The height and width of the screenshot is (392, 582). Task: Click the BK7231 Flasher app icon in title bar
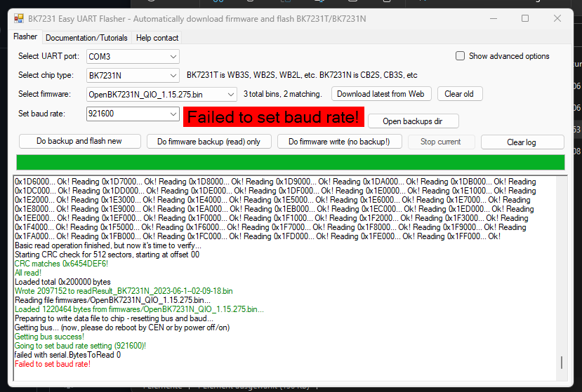point(18,18)
